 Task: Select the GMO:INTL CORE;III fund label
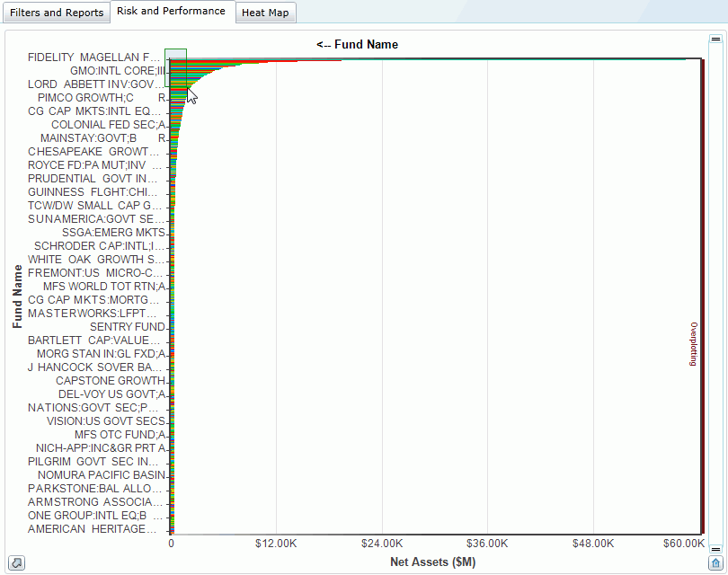point(118,71)
